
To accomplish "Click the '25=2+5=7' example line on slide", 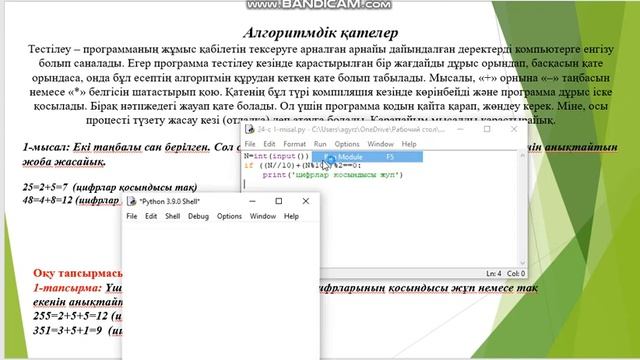I will coord(110,187).
